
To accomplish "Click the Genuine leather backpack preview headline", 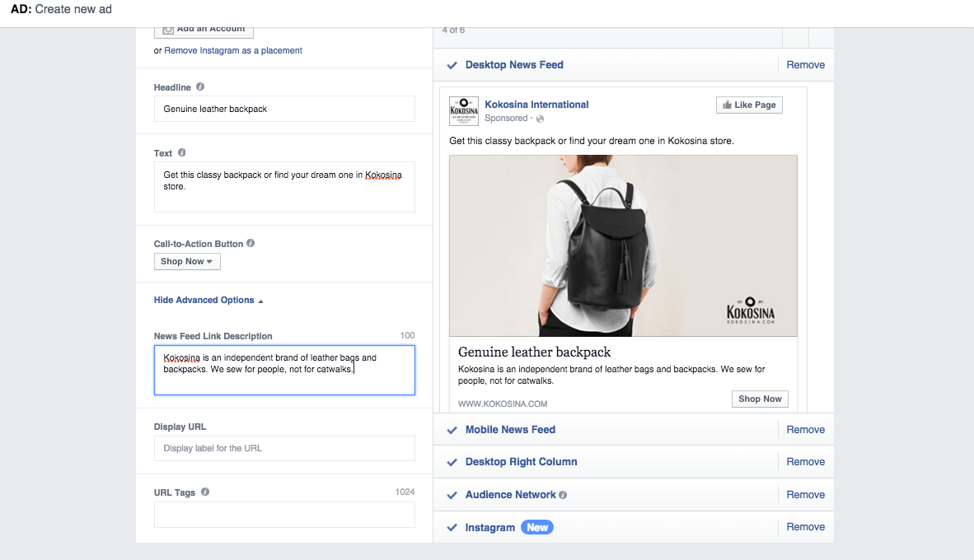I will (534, 352).
